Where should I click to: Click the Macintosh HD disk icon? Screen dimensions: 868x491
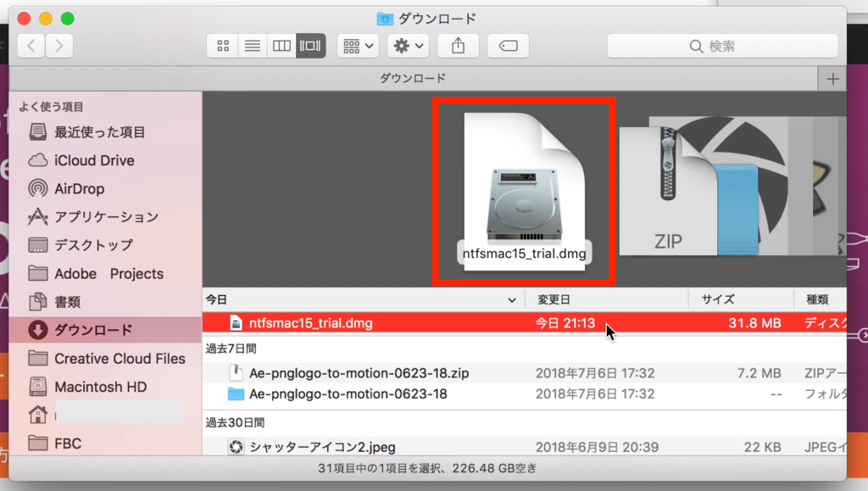37,387
